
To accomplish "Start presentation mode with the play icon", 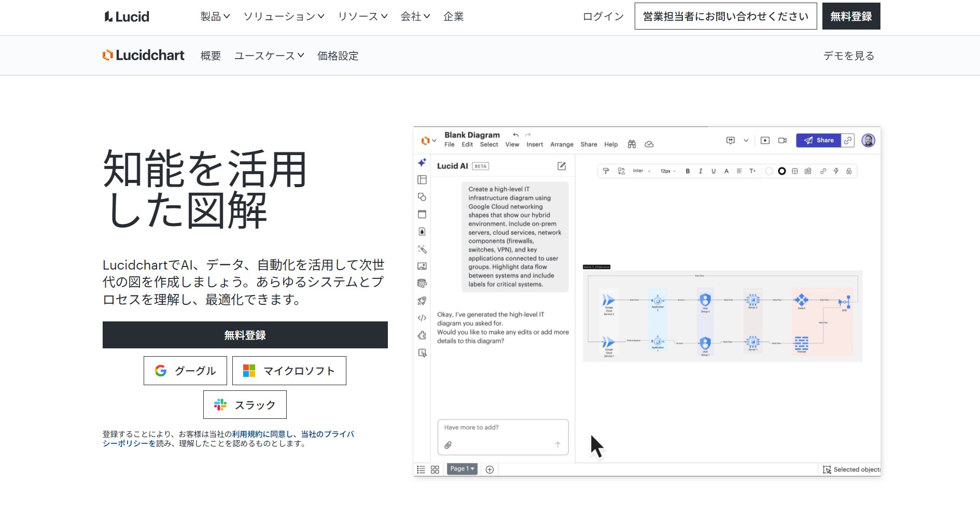I will (x=765, y=140).
